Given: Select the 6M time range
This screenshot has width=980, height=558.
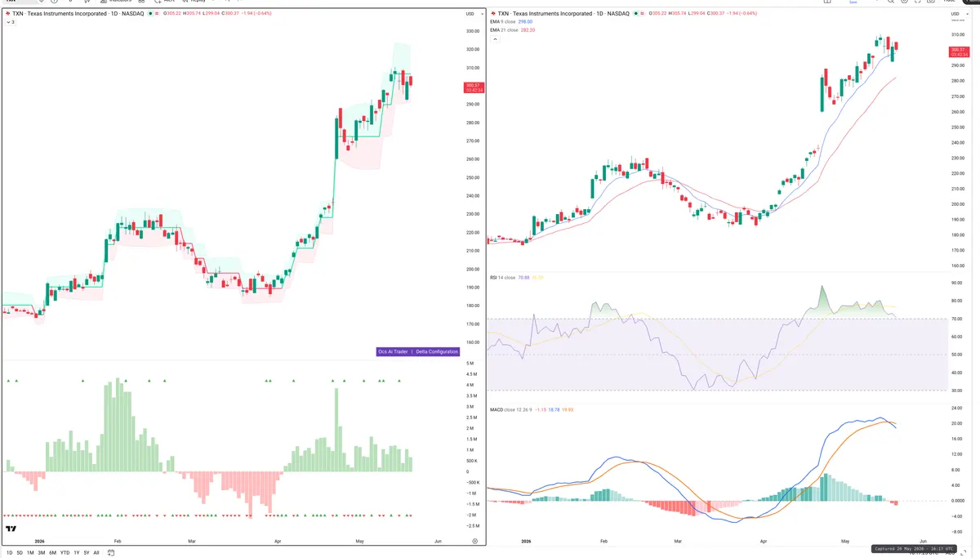Looking at the screenshot, I should (x=52, y=553).
